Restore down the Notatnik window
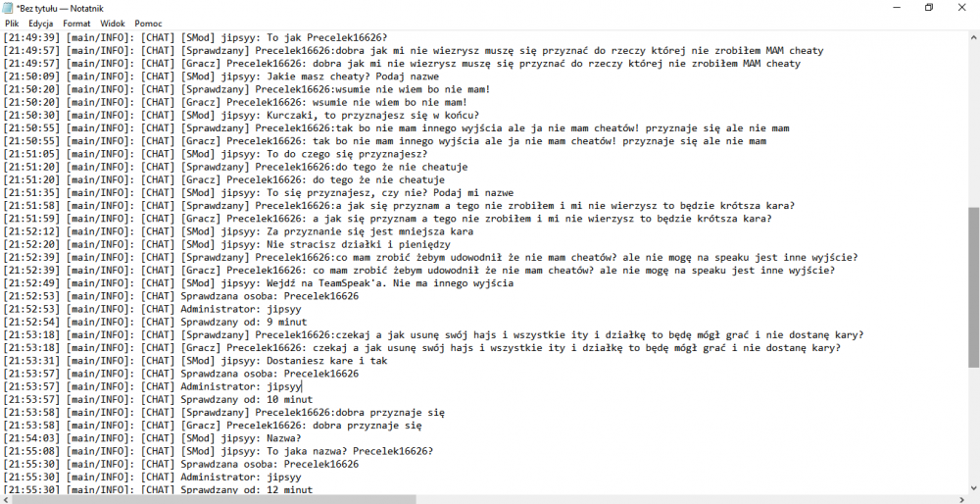Viewport: 980px width, 504px height. [929, 7]
